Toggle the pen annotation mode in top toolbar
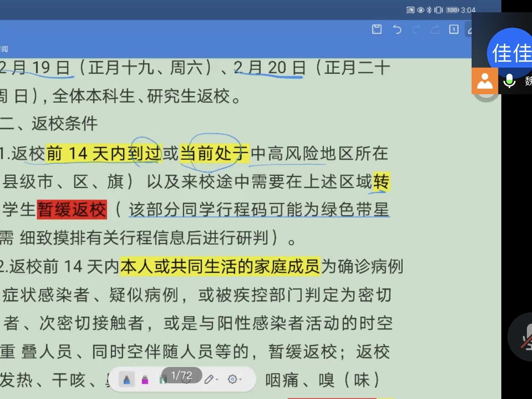 pos(469,30)
